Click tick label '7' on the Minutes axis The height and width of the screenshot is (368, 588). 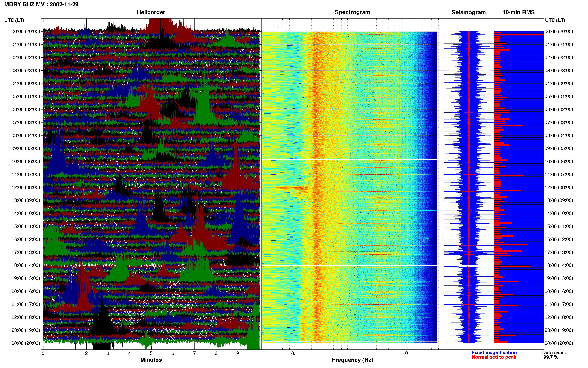coord(195,353)
